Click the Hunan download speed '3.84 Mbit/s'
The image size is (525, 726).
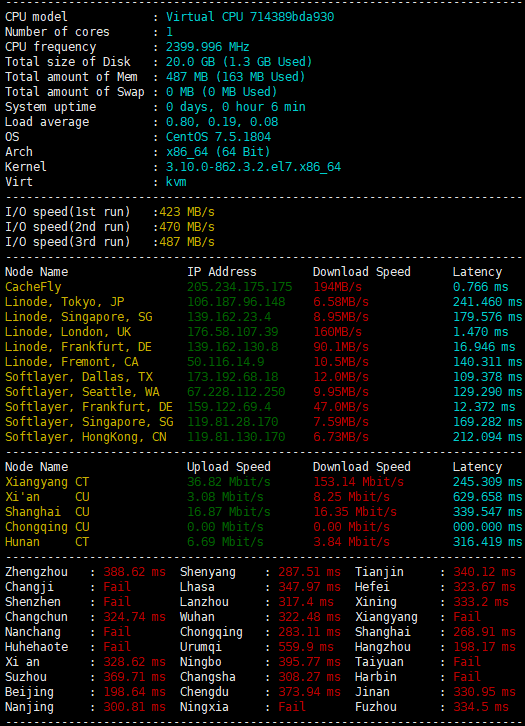point(352,542)
